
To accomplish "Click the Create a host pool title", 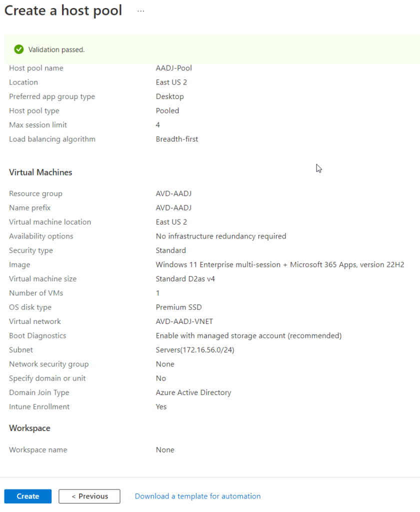I will pos(63,11).
